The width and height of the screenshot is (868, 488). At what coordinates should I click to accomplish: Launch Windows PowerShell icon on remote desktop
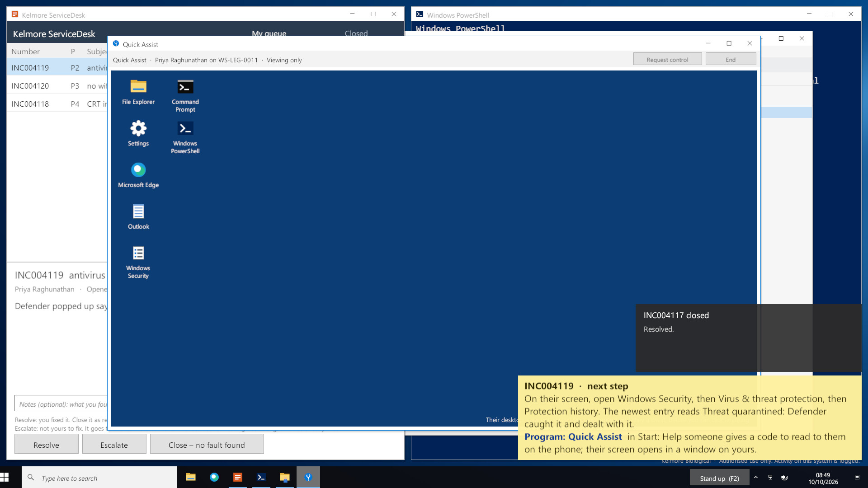point(185,137)
